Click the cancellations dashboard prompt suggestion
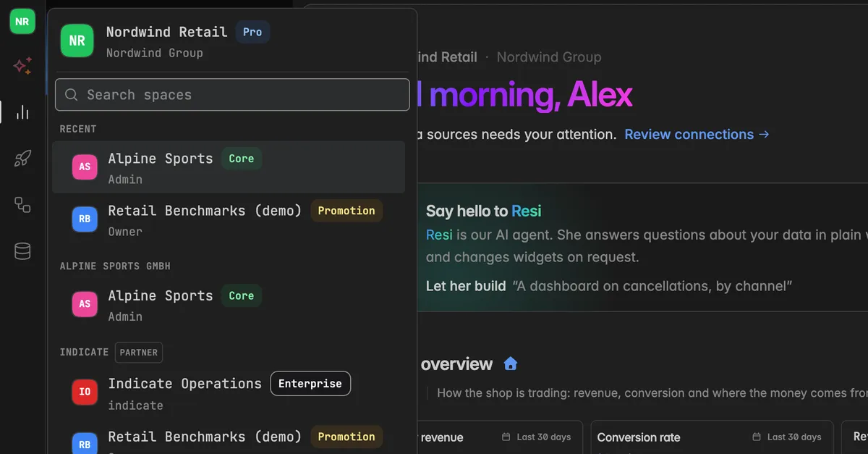This screenshot has height=454, width=868. click(652, 286)
